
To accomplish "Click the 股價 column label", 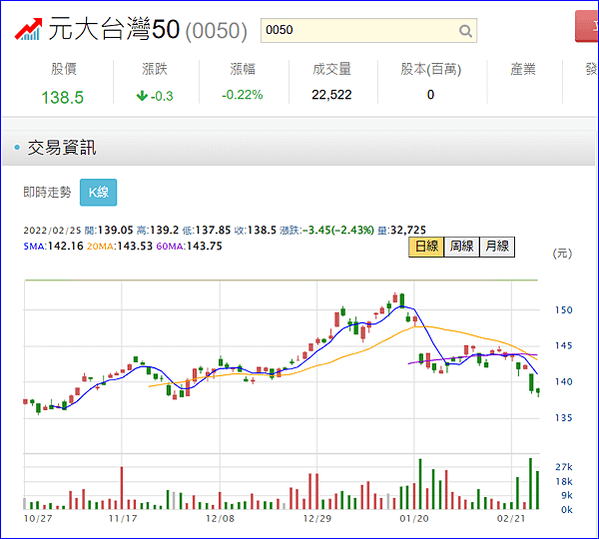I will [x=64, y=69].
